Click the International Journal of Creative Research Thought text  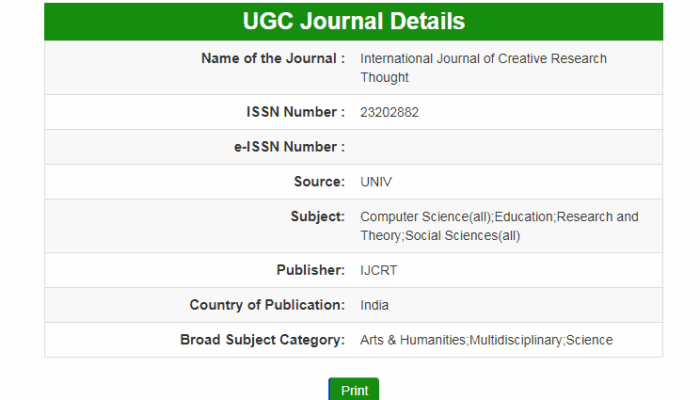click(x=483, y=68)
